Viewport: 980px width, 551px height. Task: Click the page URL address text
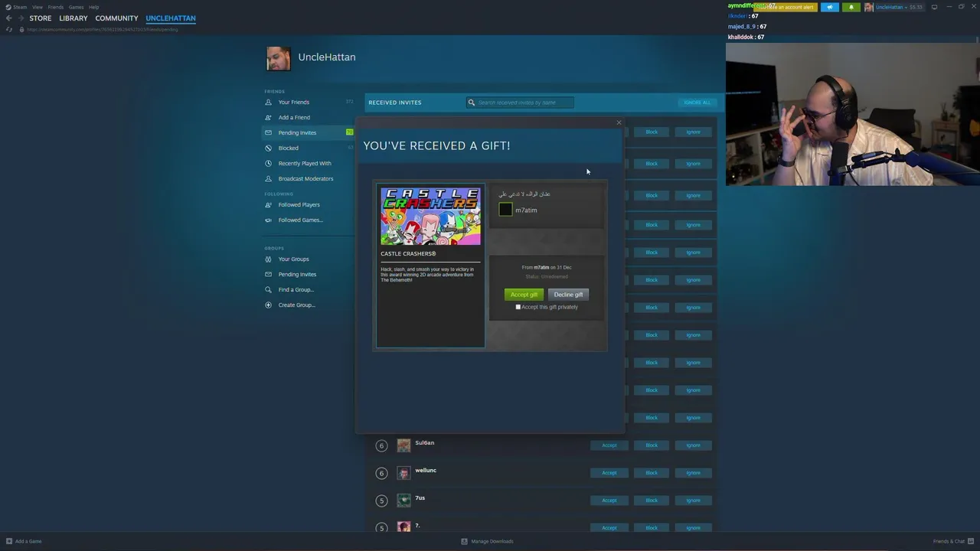tap(102, 29)
